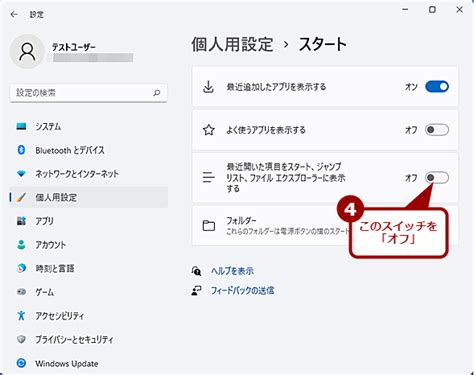Close the settings window
The image size is (474, 375).
tap(459, 10)
